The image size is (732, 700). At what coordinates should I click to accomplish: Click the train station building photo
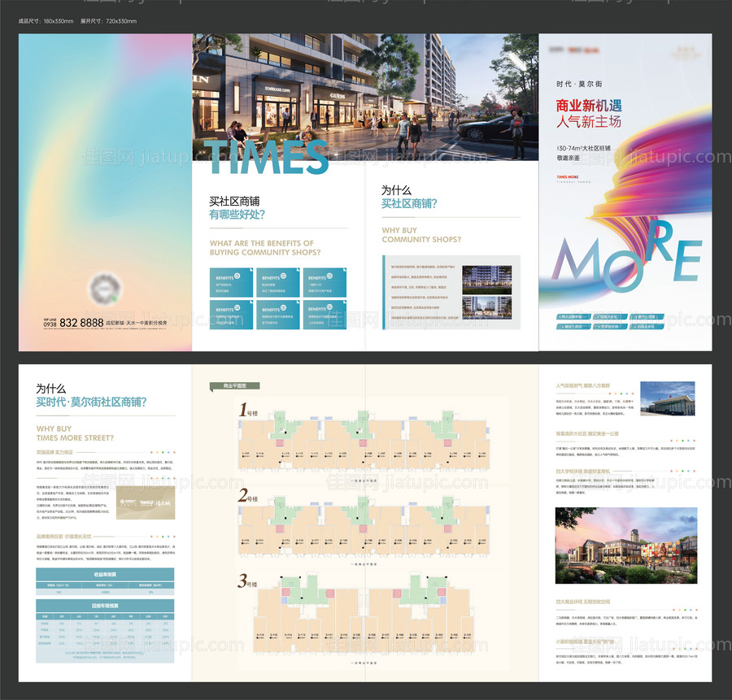(668, 398)
